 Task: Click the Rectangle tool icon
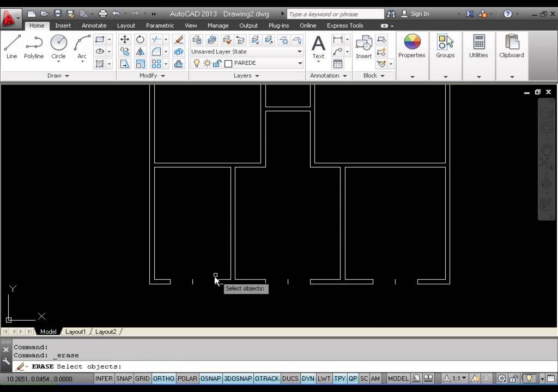tap(100, 39)
